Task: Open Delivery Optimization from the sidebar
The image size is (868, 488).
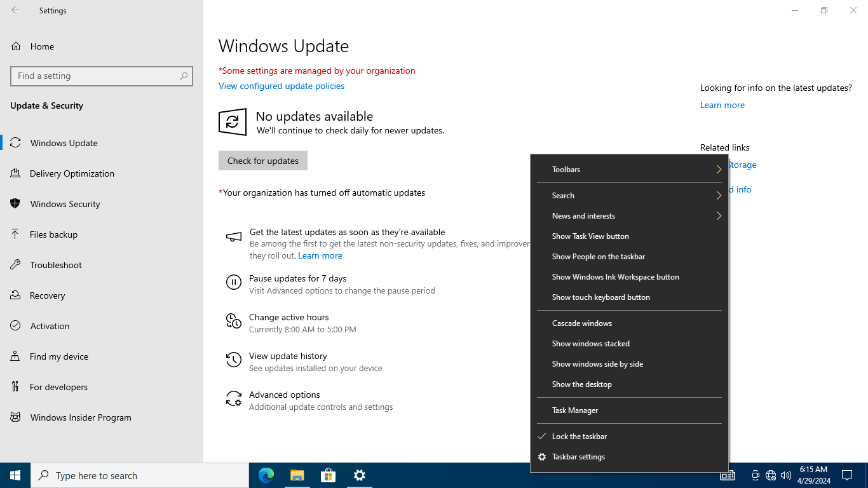Action: pyautogui.click(x=102, y=173)
